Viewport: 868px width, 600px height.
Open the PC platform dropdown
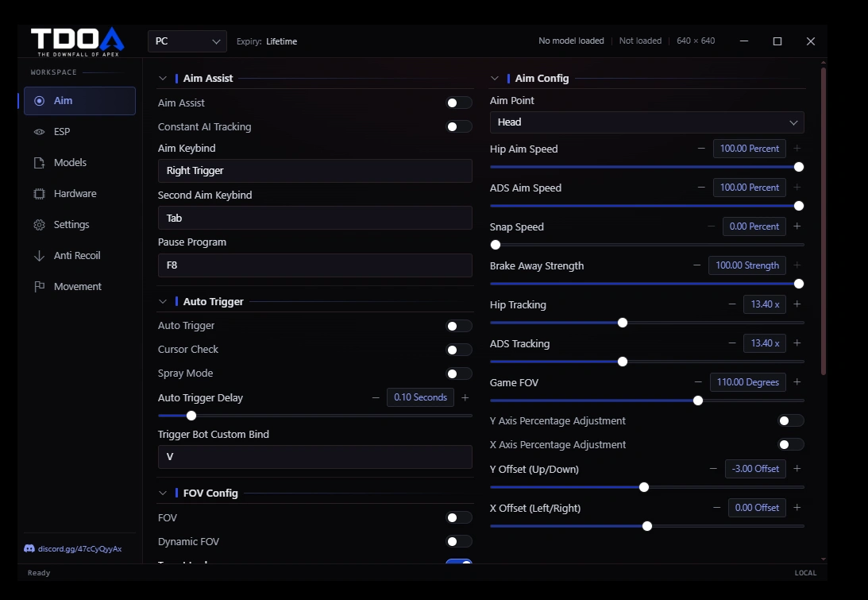(187, 41)
